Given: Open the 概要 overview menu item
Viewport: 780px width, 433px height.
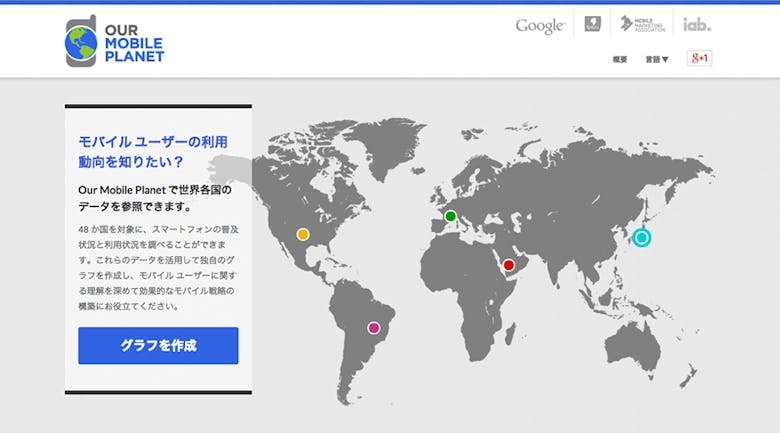Looking at the screenshot, I should point(620,59).
